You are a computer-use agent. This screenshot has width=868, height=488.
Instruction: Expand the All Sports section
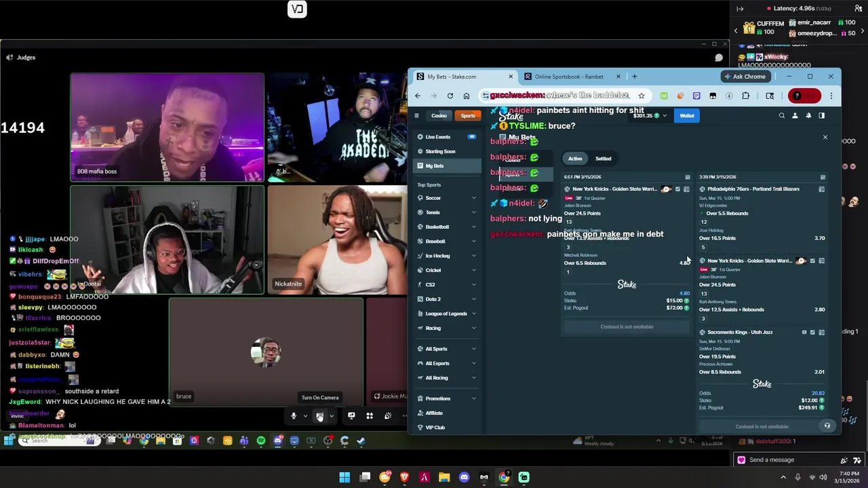pyautogui.click(x=474, y=348)
